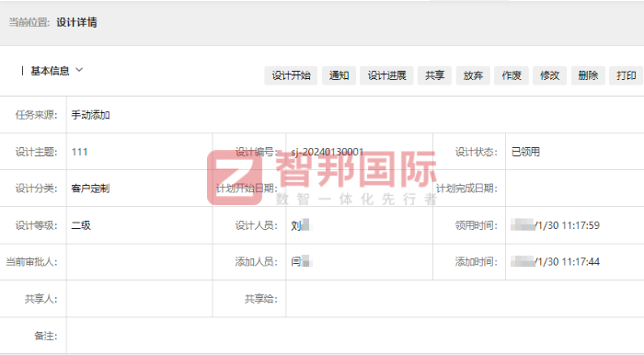
Task: Select 领用时间 value ending 11:17:59
Action: (555, 225)
